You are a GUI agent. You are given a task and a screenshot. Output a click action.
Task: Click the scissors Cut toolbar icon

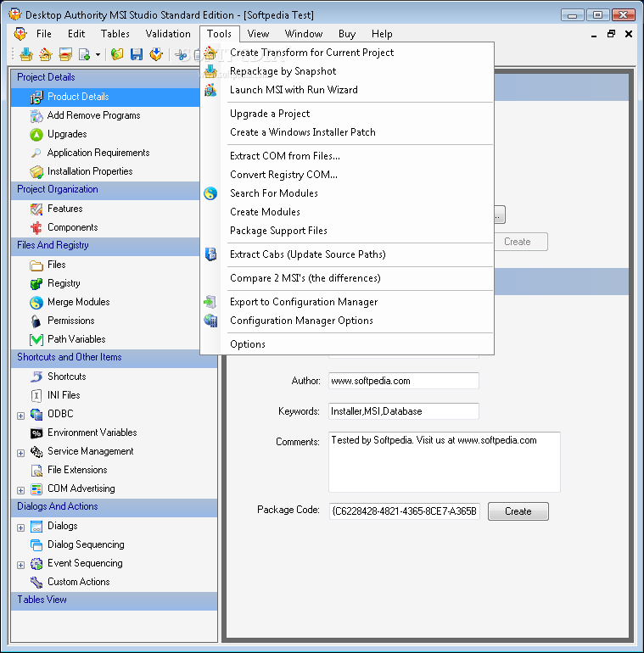(181, 54)
